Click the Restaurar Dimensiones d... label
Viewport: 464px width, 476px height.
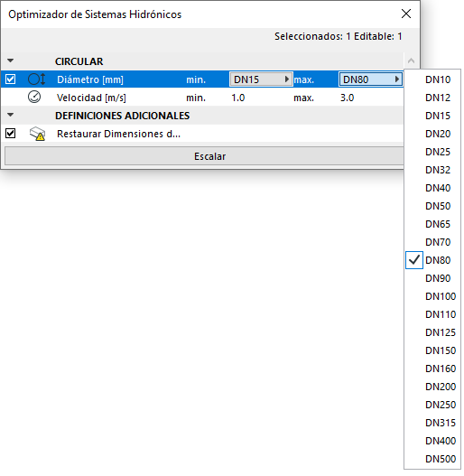click(x=118, y=134)
